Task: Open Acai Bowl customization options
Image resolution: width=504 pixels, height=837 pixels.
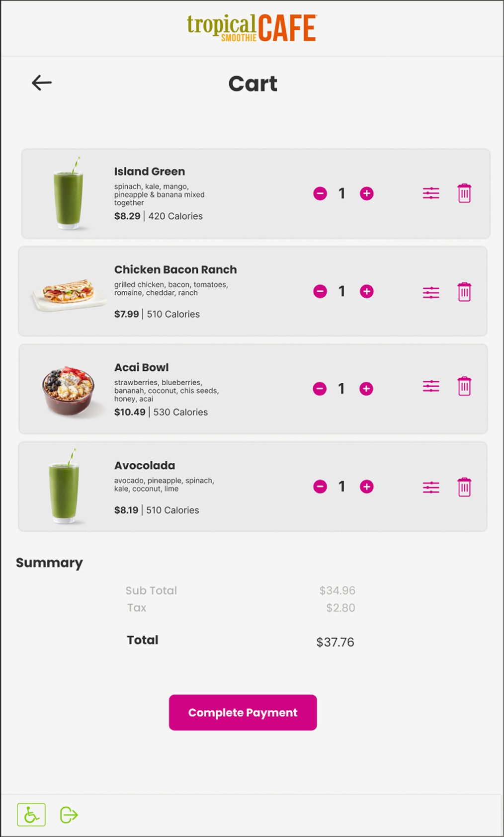Action: point(431,386)
